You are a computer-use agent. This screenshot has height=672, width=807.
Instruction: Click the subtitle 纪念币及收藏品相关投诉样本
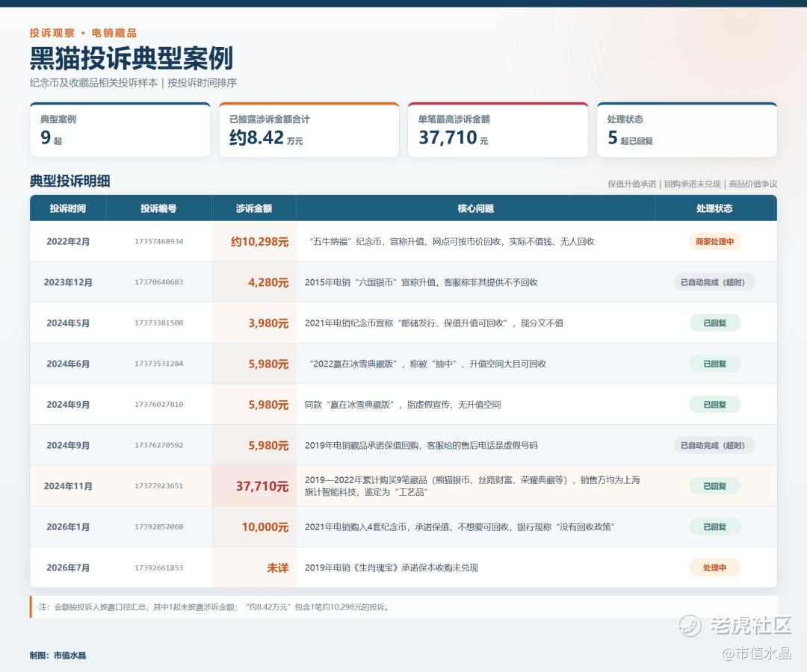click(93, 83)
